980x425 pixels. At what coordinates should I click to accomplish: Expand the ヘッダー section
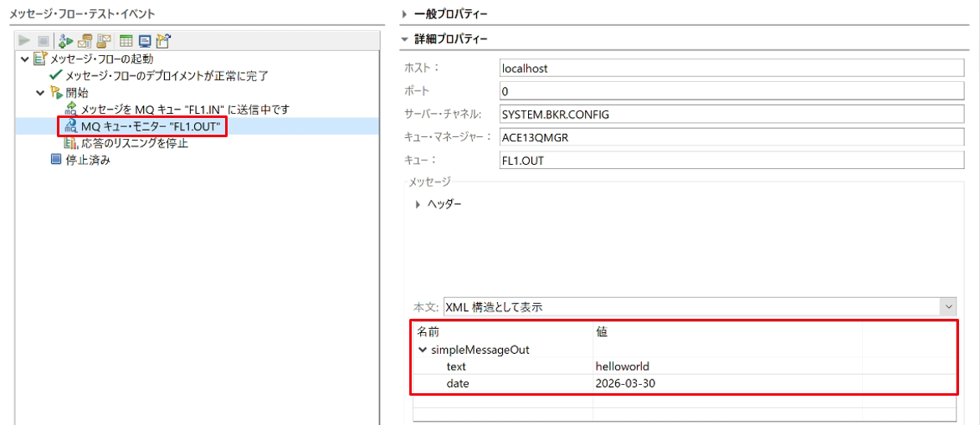coord(418,204)
